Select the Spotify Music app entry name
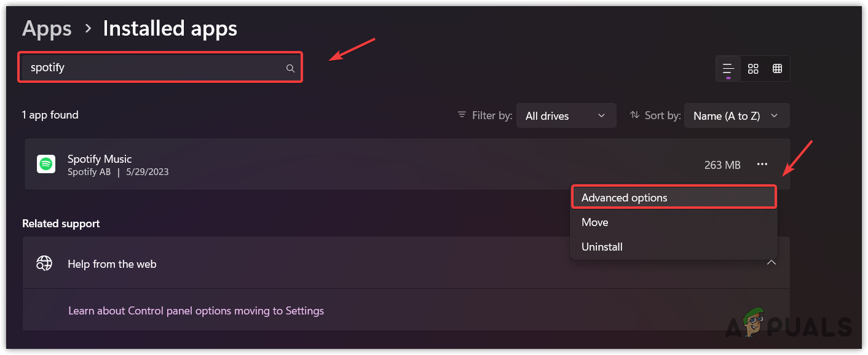This screenshot has height=355, width=868. pos(100,159)
